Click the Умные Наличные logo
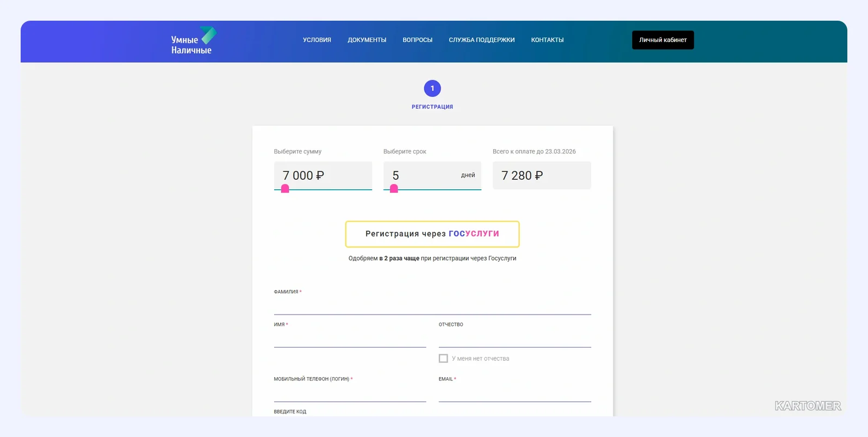 point(194,41)
